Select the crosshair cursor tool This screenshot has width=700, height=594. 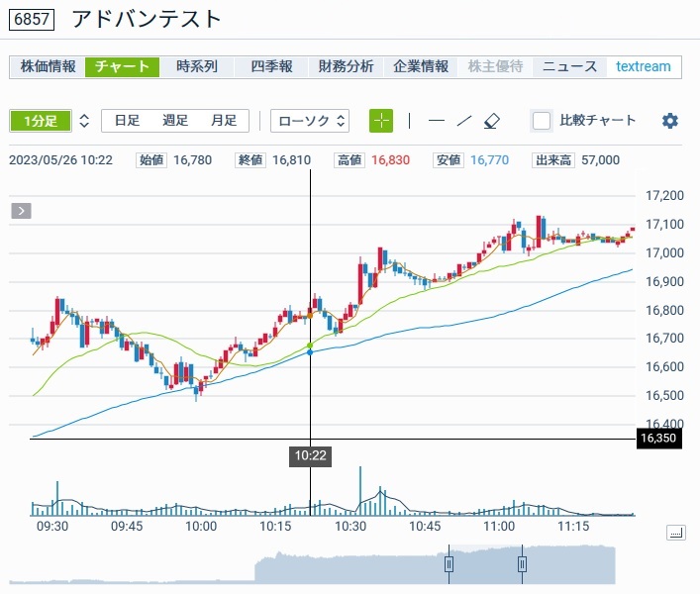(381, 121)
